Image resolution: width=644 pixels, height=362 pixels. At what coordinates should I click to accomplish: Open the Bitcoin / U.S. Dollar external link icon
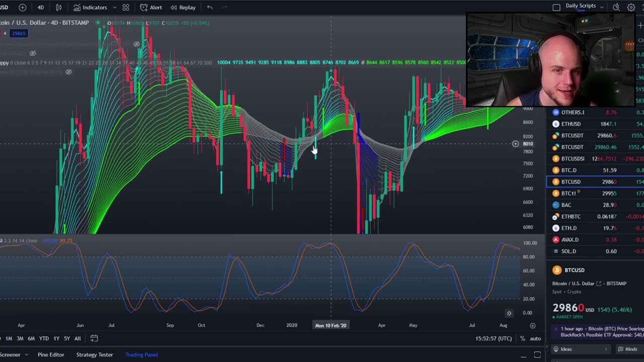click(599, 284)
